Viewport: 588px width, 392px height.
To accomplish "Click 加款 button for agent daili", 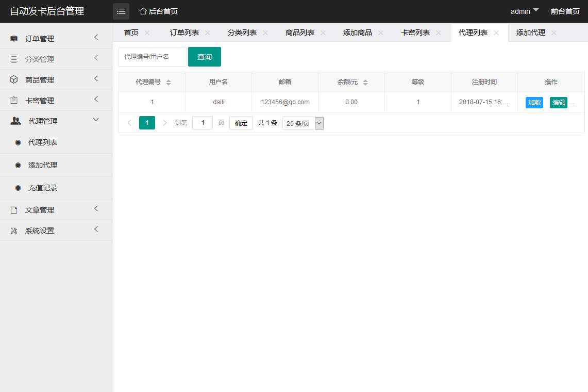I will [534, 103].
